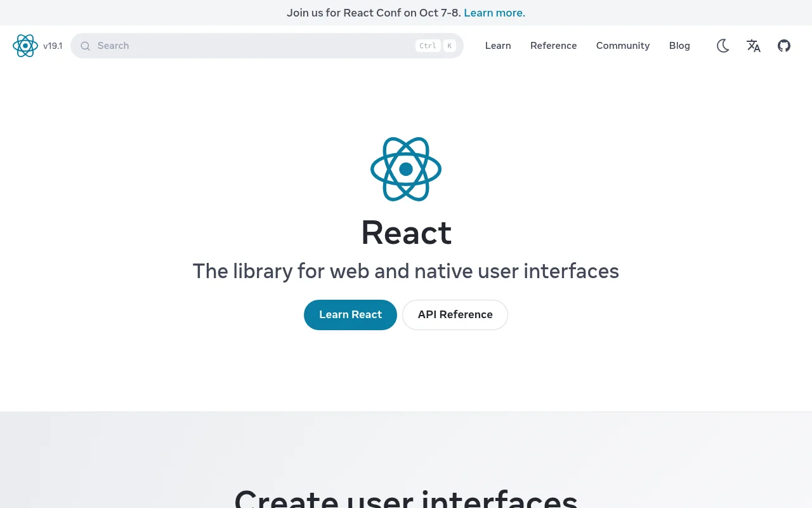Open the GitHub repository icon
The width and height of the screenshot is (812, 508).
(784, 46)
